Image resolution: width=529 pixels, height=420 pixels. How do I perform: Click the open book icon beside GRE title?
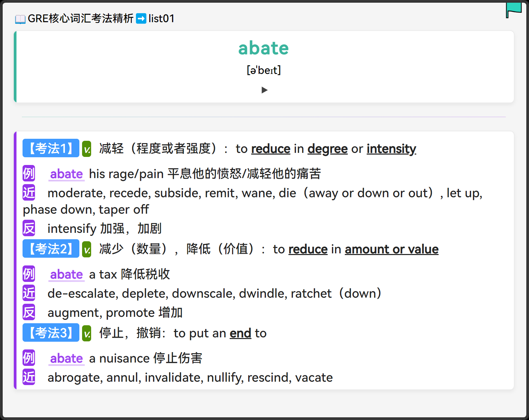20,19
